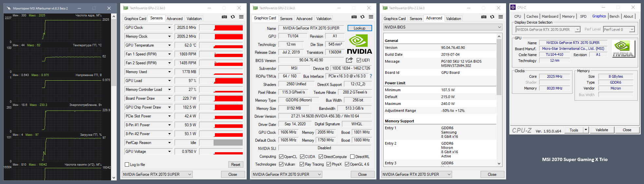Switch to Advanced tab in GPU-Z Sensors window
This screenshot has width=644, height=184.
(175, 19)
